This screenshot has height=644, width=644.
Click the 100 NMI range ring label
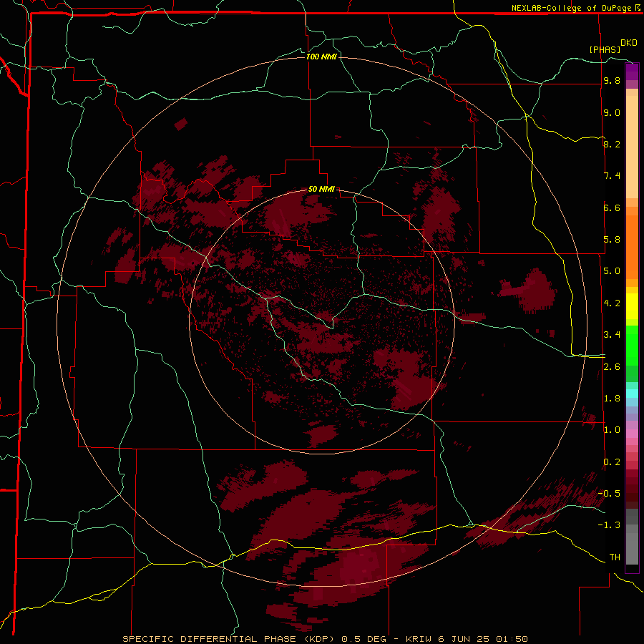tap(321, 57)
